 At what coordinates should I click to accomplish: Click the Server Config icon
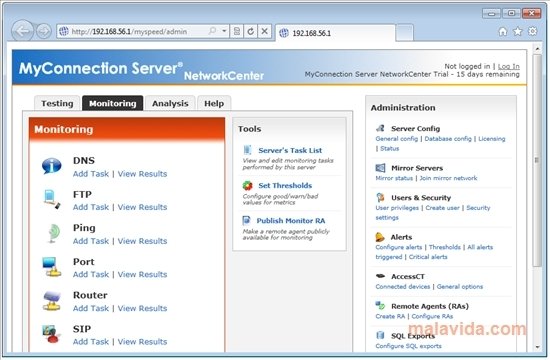click(381, 128)
